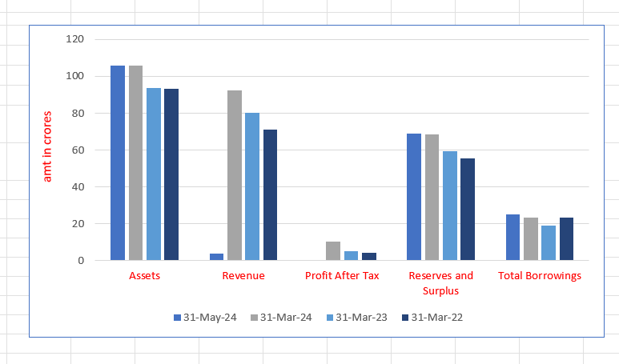619x364 pixels.
Task: Click the 31-May-24 legend color marker
Action: pyautogui.click(x=178, y=318)
